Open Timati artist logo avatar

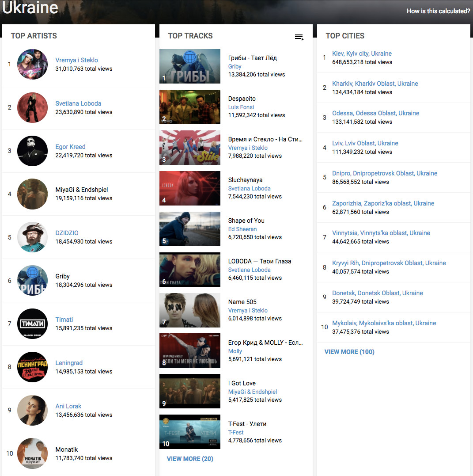(x=33, y=324)
